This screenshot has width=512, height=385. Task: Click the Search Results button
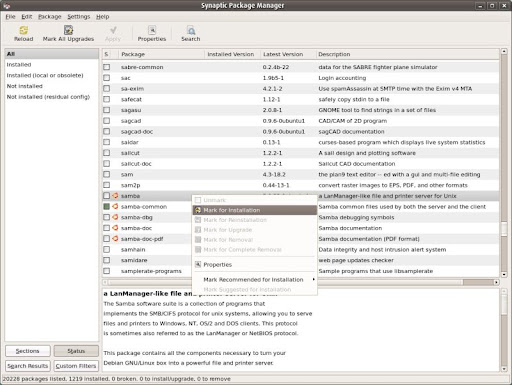point(28,366)
